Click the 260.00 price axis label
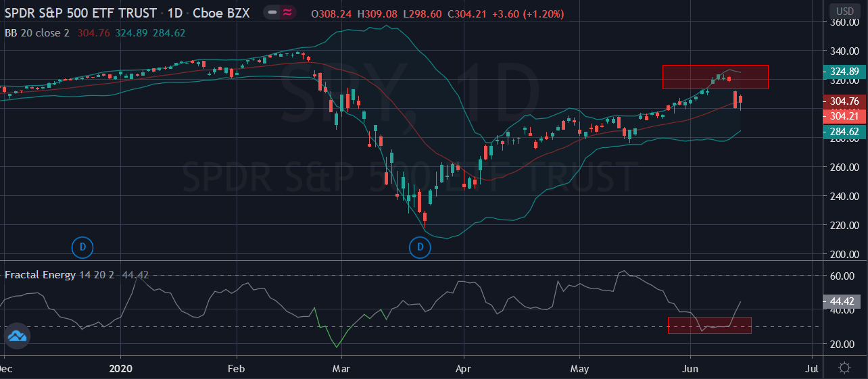868x379 pixels. [844, 168]
